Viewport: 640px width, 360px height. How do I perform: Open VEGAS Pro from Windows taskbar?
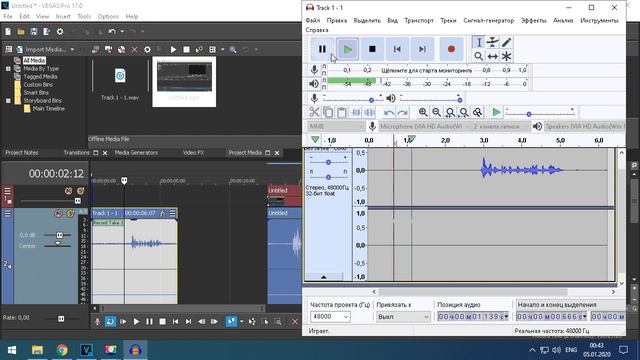coord(86,350)
